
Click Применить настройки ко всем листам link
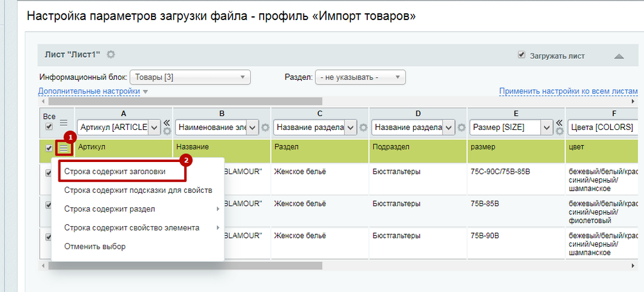click(x=569, y=91)
